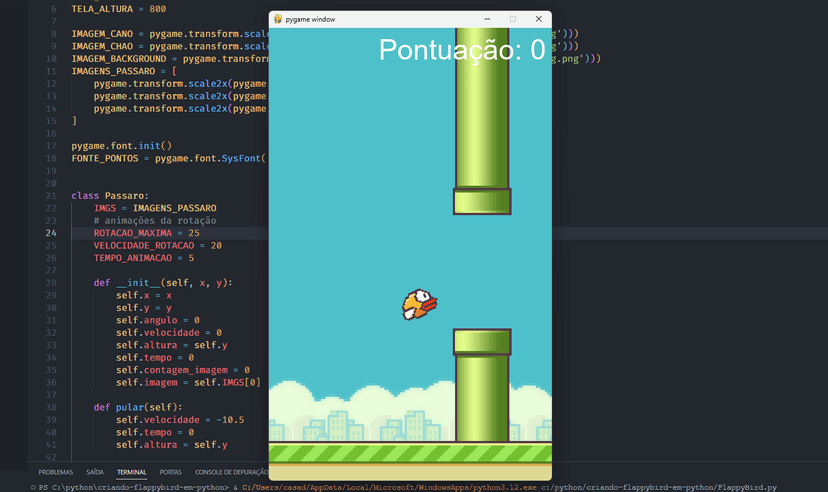This screenshot has width=828, height=492.
Task: Click 'VELOCIDADE_ROTACAO = 20' line
Action: coord(158,245)
